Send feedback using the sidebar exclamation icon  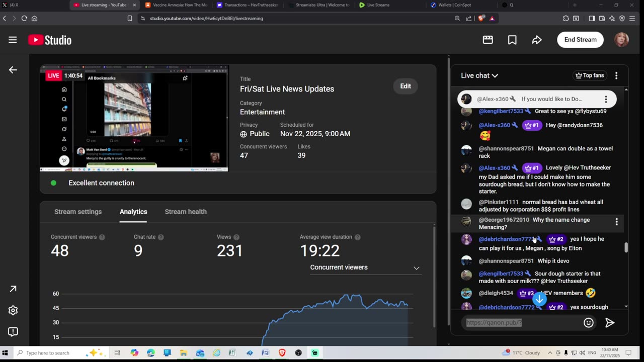(x=13, y=332)
